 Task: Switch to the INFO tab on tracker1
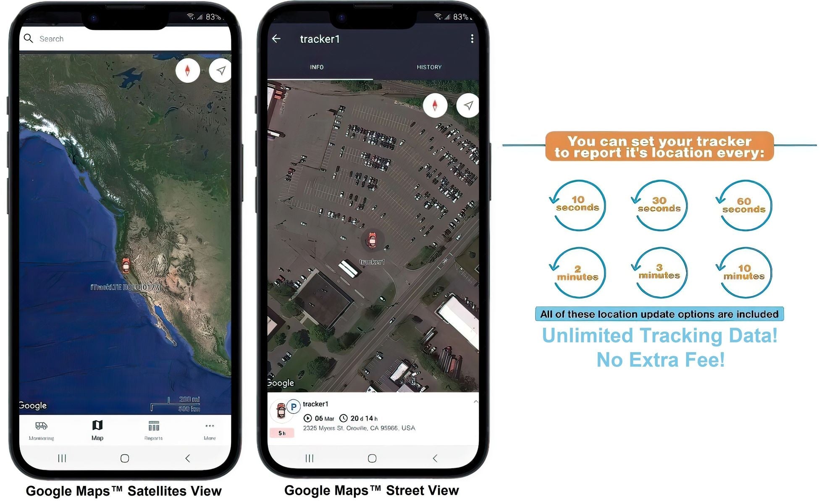pyautogui.click(x=317, y=67)
